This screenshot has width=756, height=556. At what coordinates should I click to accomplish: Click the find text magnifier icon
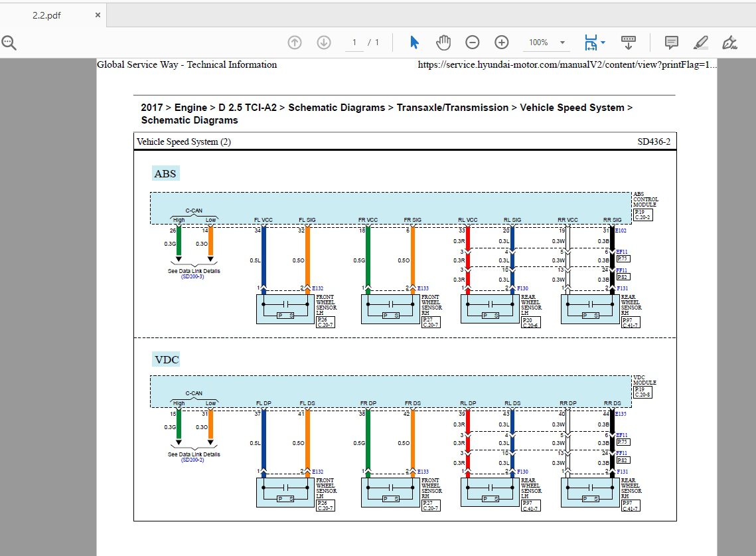point(9,43)
